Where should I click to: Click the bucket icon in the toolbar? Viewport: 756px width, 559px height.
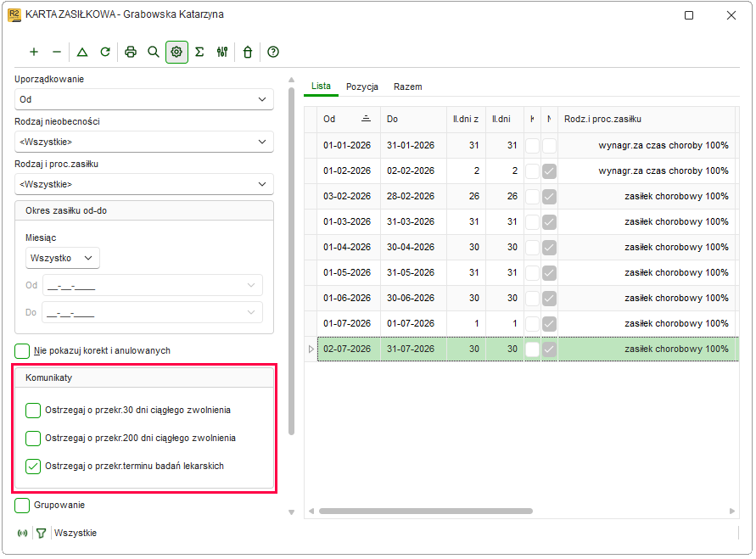click(248, 52)
